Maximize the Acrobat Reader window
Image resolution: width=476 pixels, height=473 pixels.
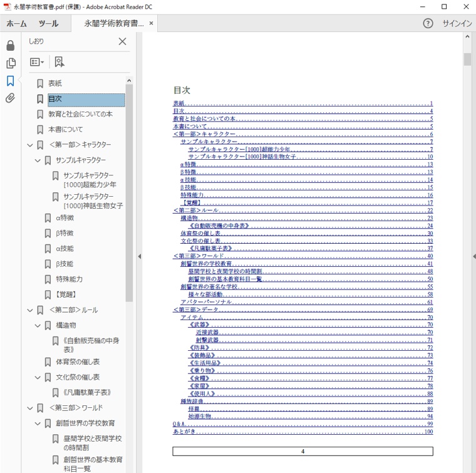[444, 7]
